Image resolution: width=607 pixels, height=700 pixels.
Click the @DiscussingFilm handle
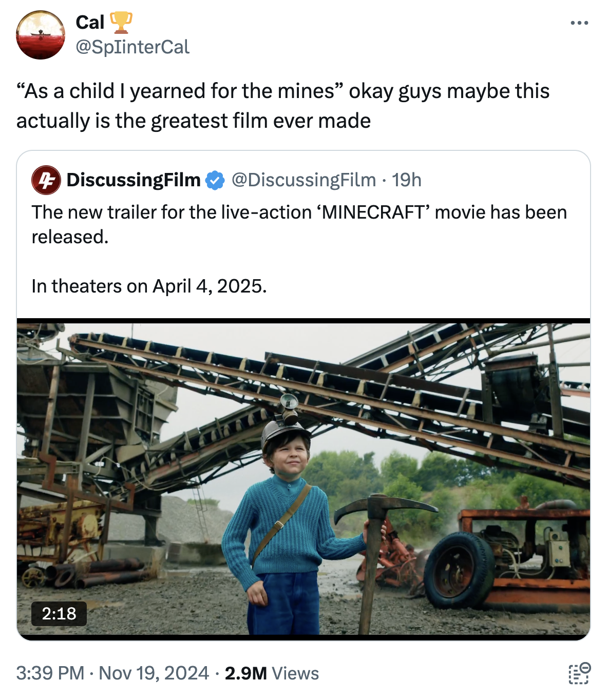pyautogui.click(x=304, y=180)
